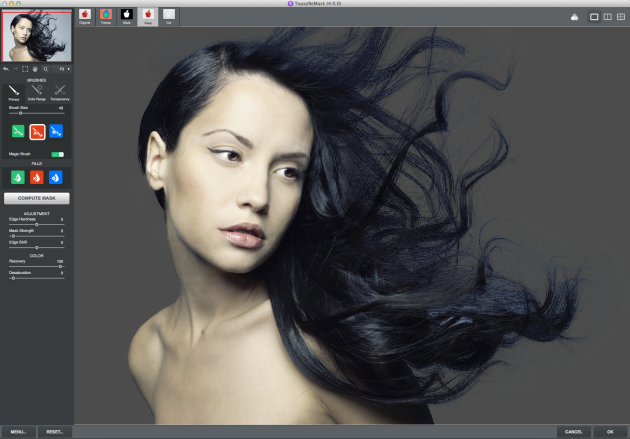Switch to the Cut view tab

(x=169, y=17)
